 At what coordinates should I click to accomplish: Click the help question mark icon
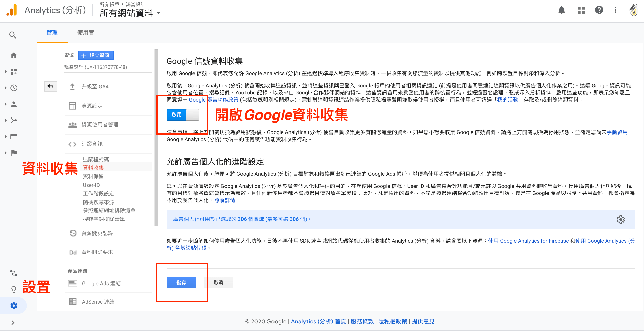click(599, 10)
